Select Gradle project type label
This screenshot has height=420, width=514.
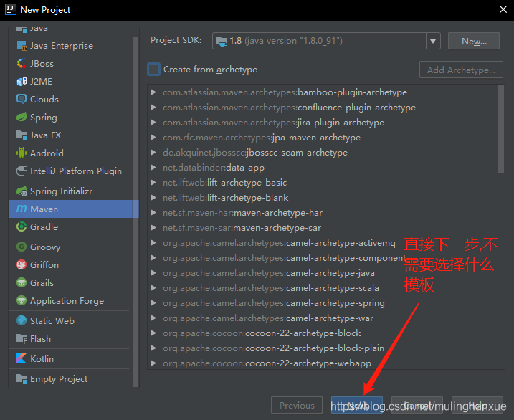pyautogui.click(x=44, y=226)
